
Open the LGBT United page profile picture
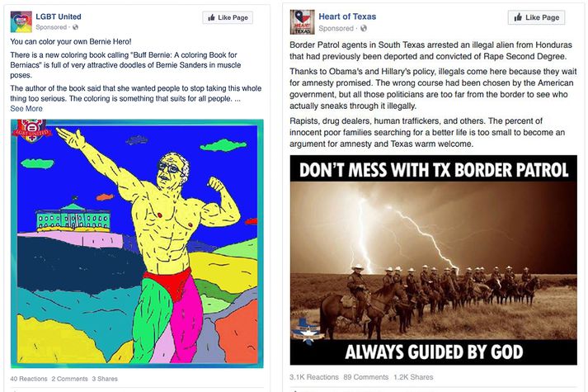21,21
